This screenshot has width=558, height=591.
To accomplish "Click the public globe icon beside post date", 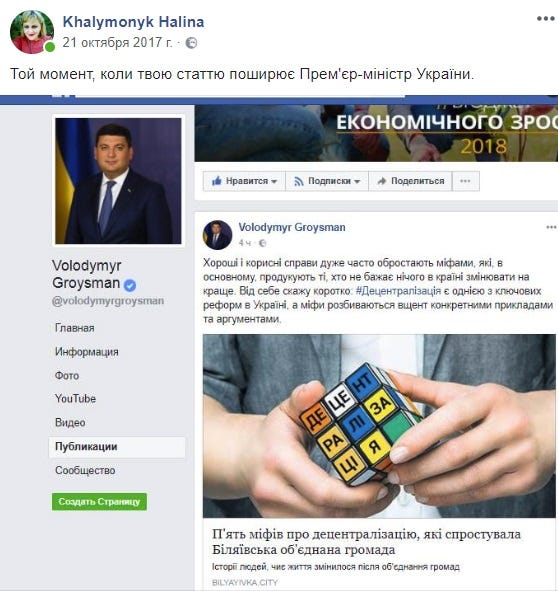I will tap(192, 43).
